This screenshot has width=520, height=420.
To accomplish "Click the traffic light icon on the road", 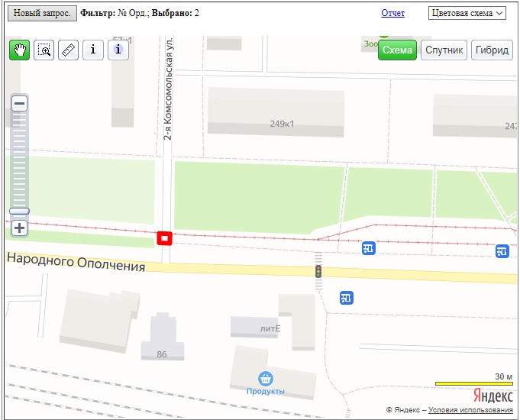I will tap(318, 271).
